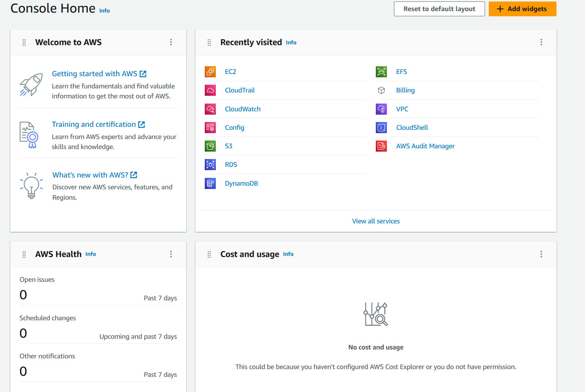
Task: Click the No cost and usage heading
Action: [376, 347]
